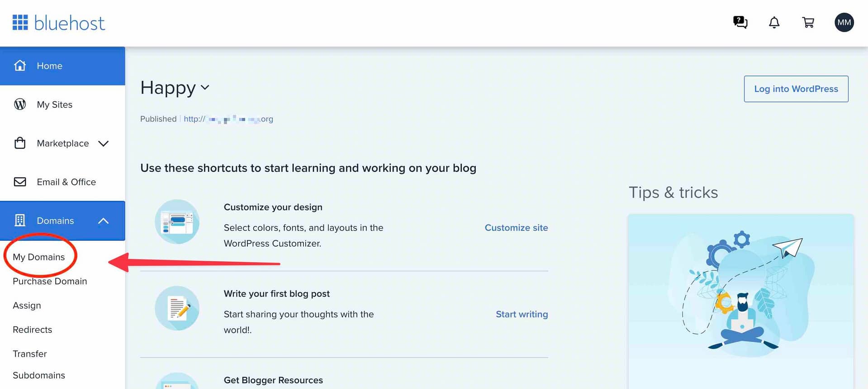The width and height of the screenshot is (868, 389).
Task: Go to Home in the sidebar
Action: [62, 66]
